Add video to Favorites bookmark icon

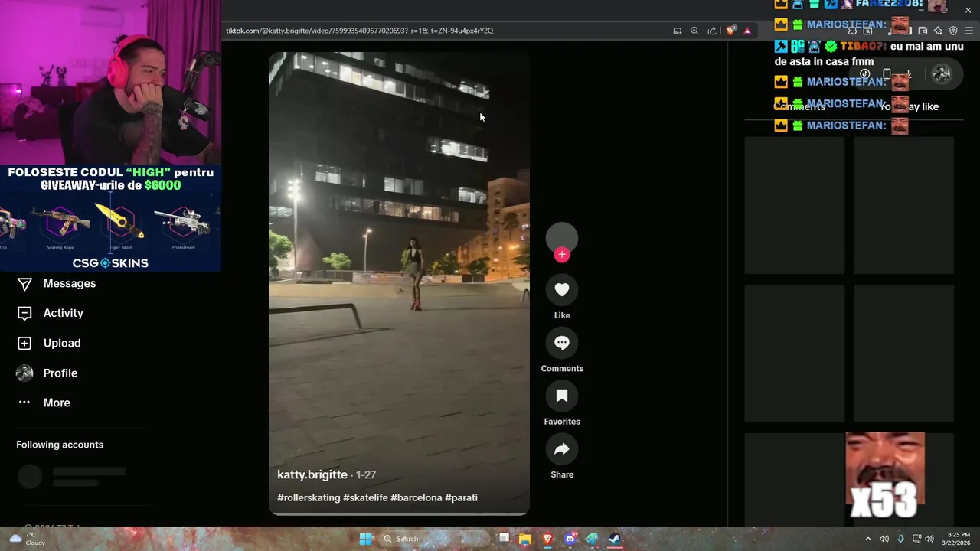tap(562, 396)
